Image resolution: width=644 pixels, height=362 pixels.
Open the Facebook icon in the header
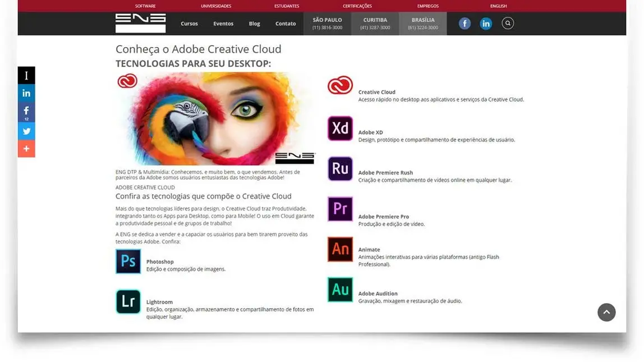pyautogui.click(x=464, y=24)
